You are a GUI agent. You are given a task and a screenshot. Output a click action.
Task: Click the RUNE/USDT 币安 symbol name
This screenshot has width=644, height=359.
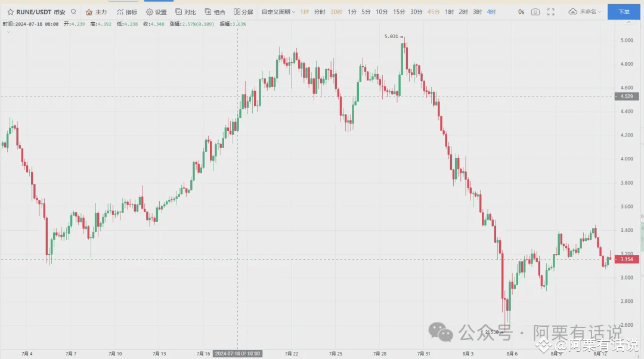click(41, 12)
